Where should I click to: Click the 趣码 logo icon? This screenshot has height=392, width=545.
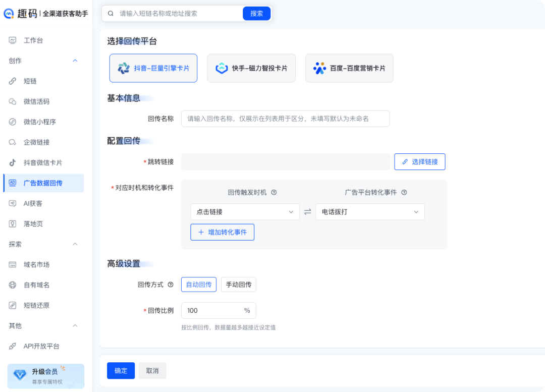tap(9, 14)
